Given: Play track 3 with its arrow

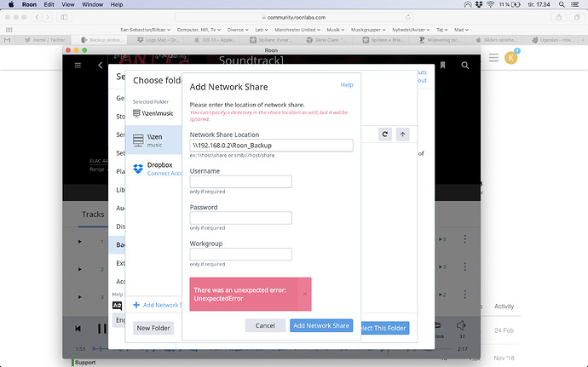Looking at the screenshot, I should [79, 297].
